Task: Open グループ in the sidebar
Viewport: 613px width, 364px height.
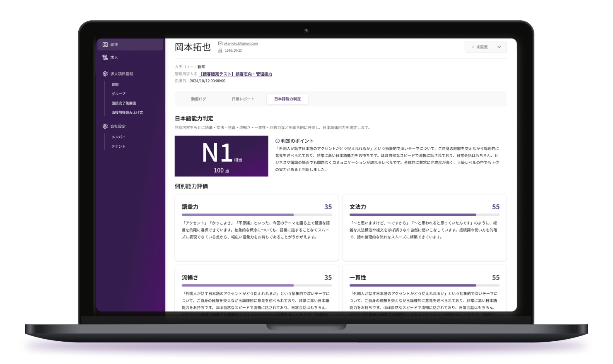Action: (x=118, y=94)
